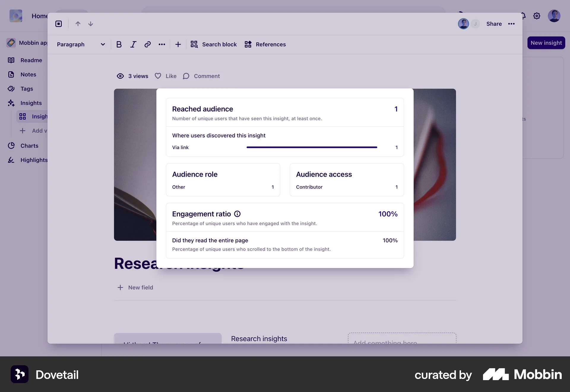Navigate down with the arrow icon
The height and width of the screenshot is (392, 570).
pyautogui.click(x=91, y=24)
